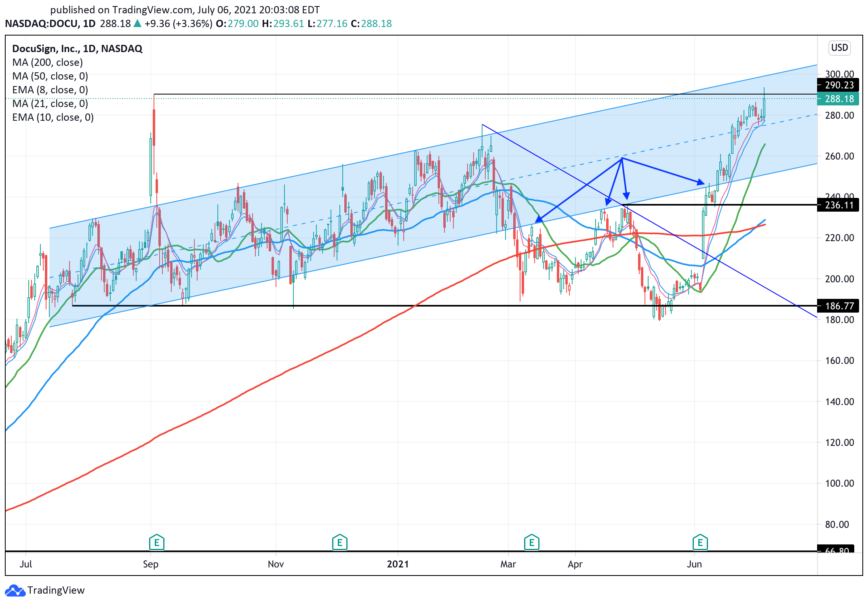The image size is (868, 605).
Task: Select the MA (50, close, 0) indicator legend
Action: point(50,76)
